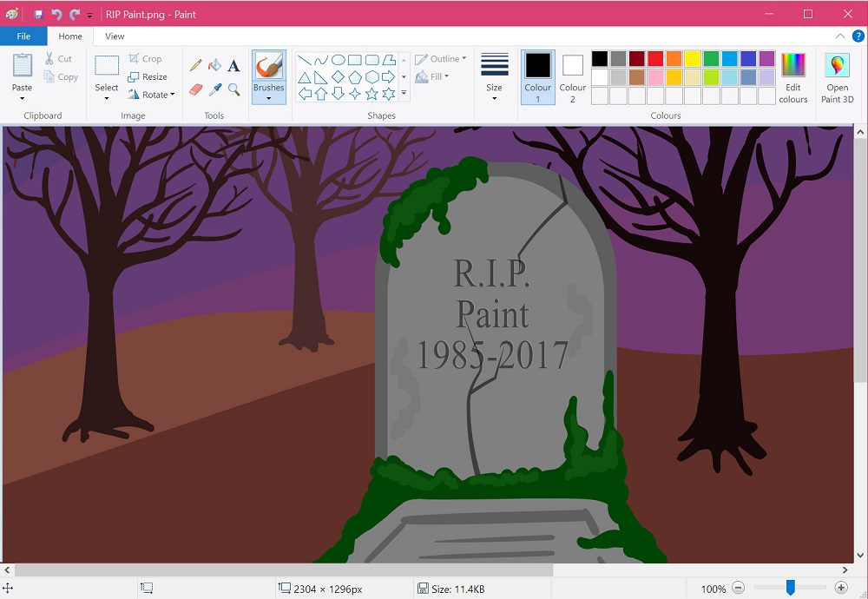The width and height of the screenshot is (868, 599).
Task: Select the Text tool
Action: click(233, 64)
